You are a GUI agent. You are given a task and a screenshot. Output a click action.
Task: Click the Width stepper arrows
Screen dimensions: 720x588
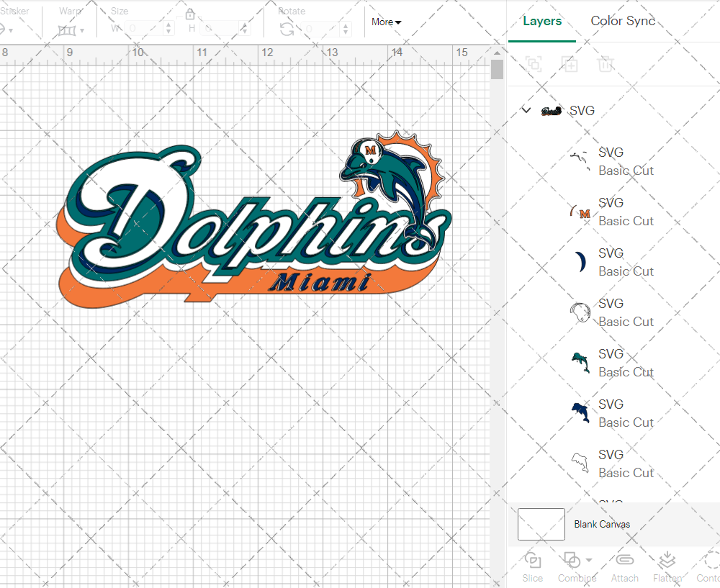tap(168, 29)
